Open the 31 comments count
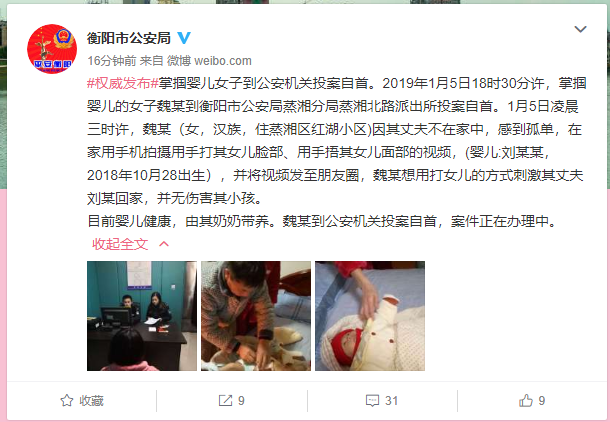Viewport: 610px width, 422px height. (x=391, y=401)
